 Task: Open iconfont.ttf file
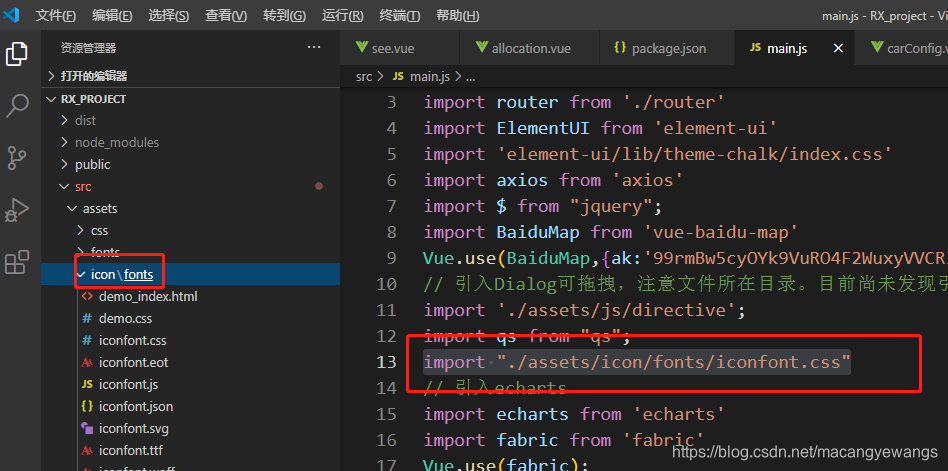[190, 450]
